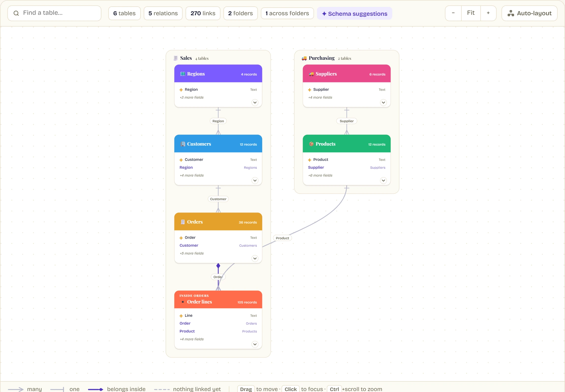Image resolution: width=565 pixels, height=392 pixels.
Task: Open the 1 across folders chip
Action: pos(287,13)
